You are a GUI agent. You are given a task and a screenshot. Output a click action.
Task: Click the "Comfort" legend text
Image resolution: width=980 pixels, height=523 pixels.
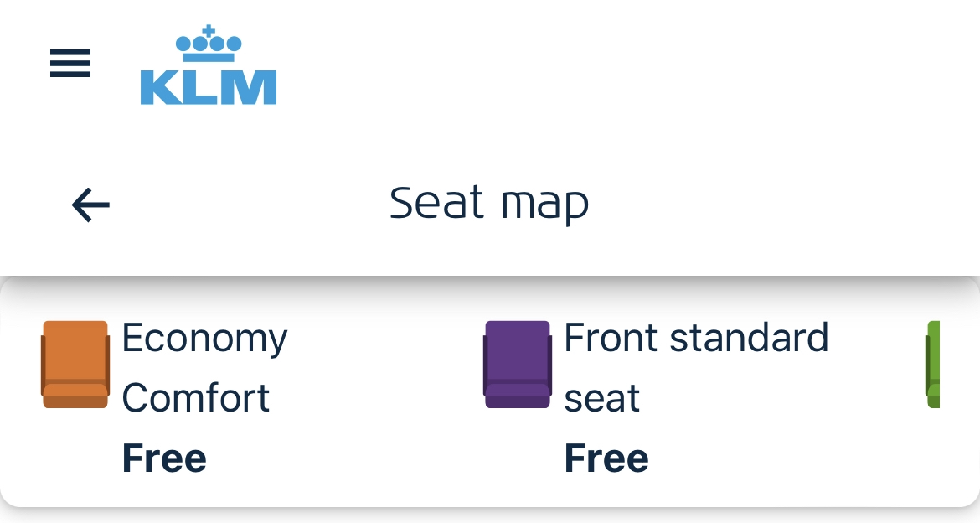coord(196,398)
